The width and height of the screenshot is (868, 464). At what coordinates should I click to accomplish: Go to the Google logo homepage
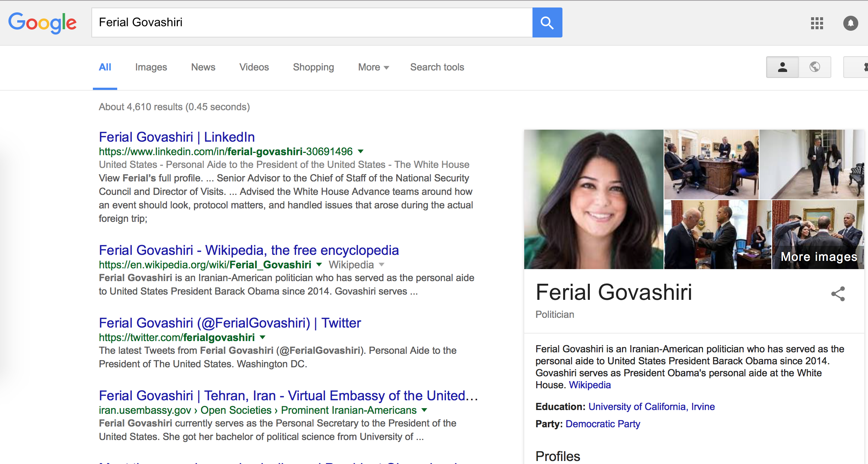coord(43,22)
